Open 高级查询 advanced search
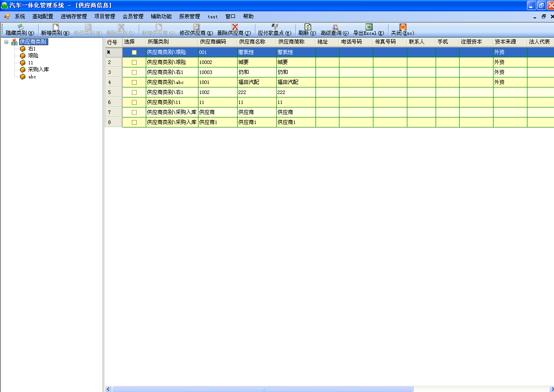Viewport: 554px width, 392px height. (x=335, y=30)
